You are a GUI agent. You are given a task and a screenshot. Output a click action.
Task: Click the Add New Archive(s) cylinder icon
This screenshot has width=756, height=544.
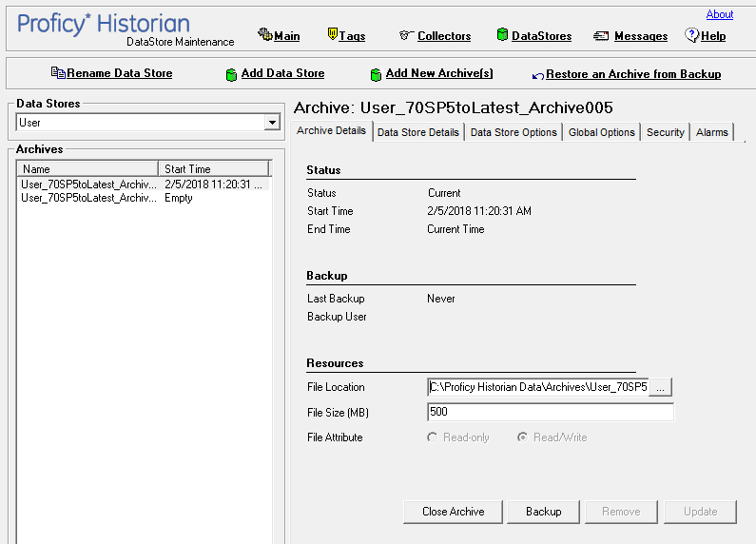coord(376,74)
